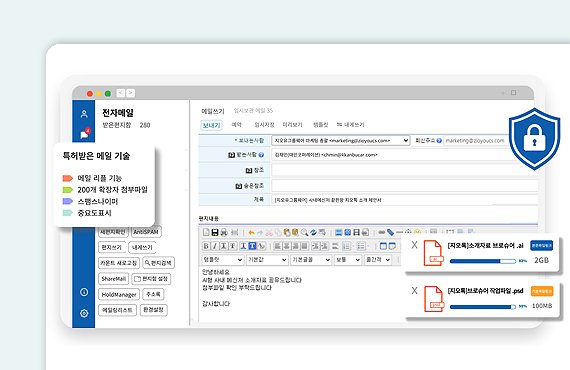The width and height of the screenshot is (570, 370).
Task: Toggle bold formatting with the B icon
Action: 206,246
